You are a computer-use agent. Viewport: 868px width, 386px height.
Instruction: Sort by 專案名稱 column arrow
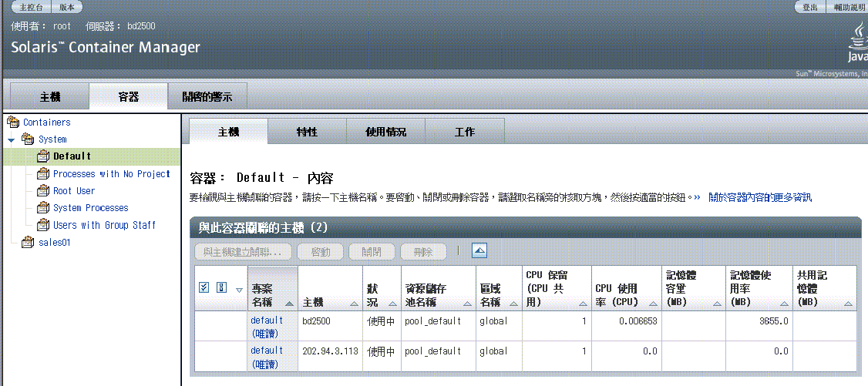[290, 304]
